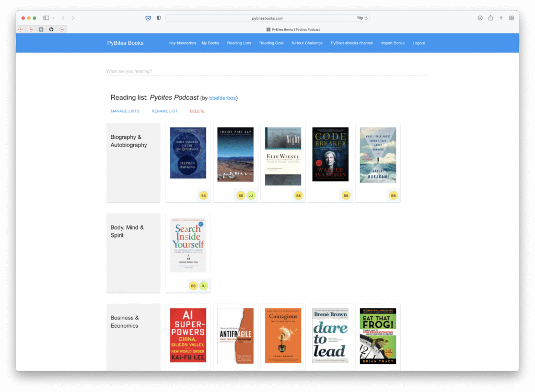Go forward with the forward arrow
The height and width of the screenshot is (392, 535).
(73, 18)
